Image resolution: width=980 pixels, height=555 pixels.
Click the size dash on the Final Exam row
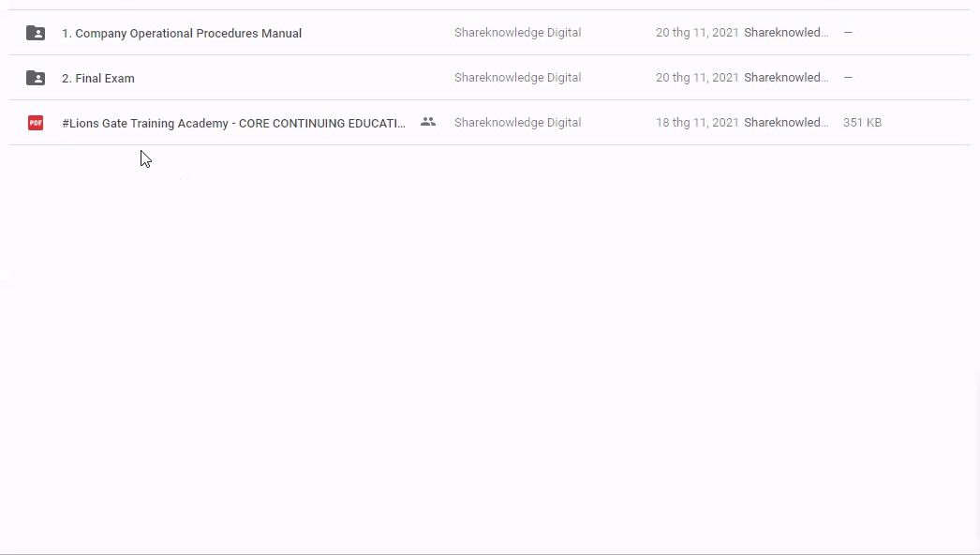pos(848,78)
